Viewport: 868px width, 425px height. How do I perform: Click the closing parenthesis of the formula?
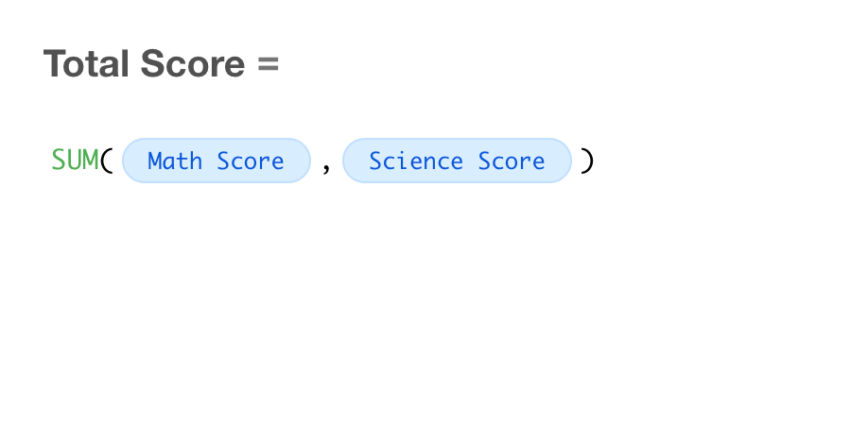587,161
